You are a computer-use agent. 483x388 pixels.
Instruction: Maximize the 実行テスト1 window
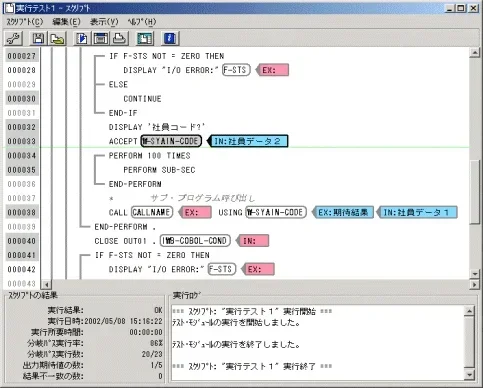point(461,8)
